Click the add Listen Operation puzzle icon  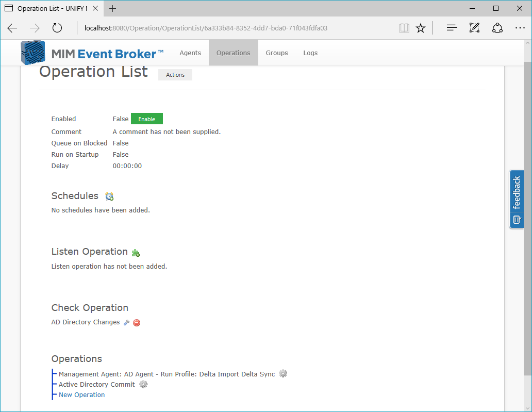136,253
